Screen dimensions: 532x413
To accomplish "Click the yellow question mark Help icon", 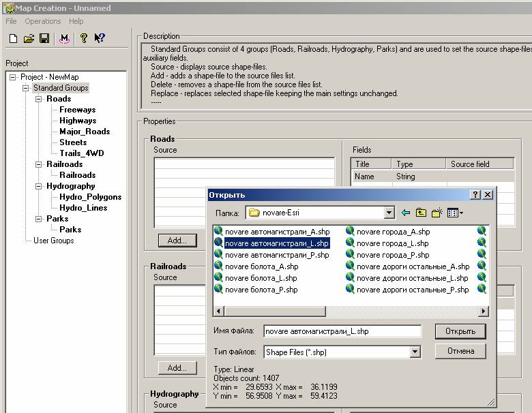I will [x=83, y=38].
